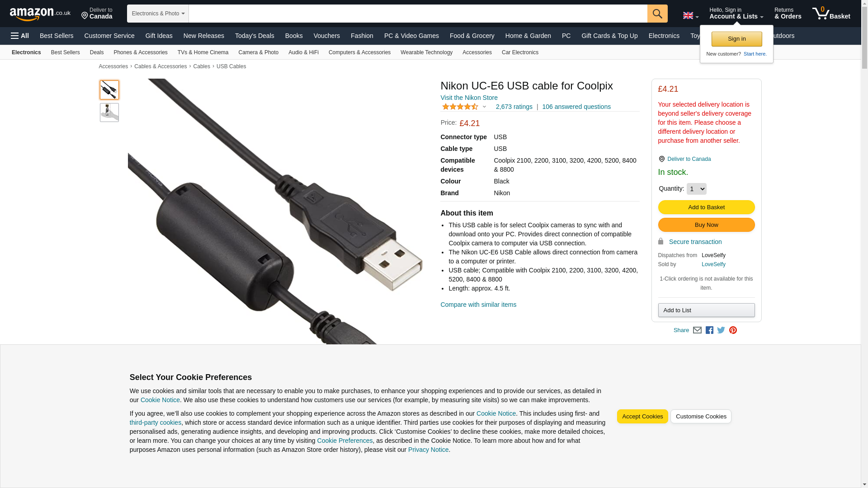The image size is (868, 488).
Task: Share product on Facebook icon
Action: (709, 330)
